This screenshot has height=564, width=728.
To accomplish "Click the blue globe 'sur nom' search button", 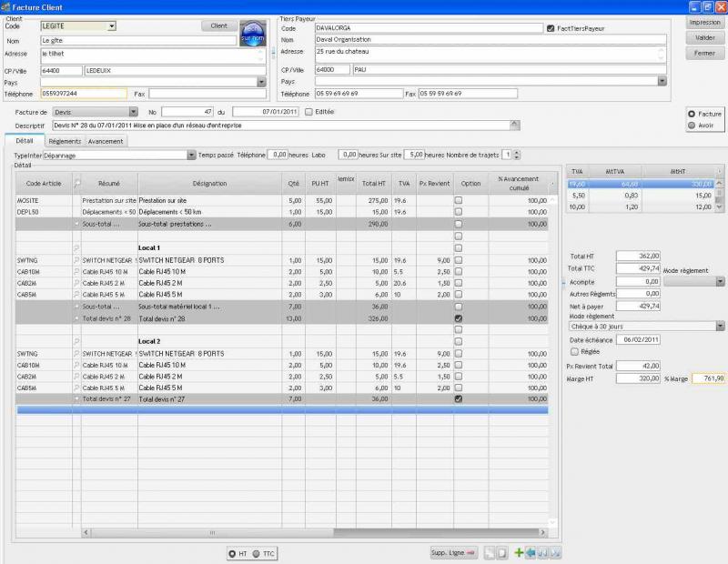I will (x=253, y=34).
